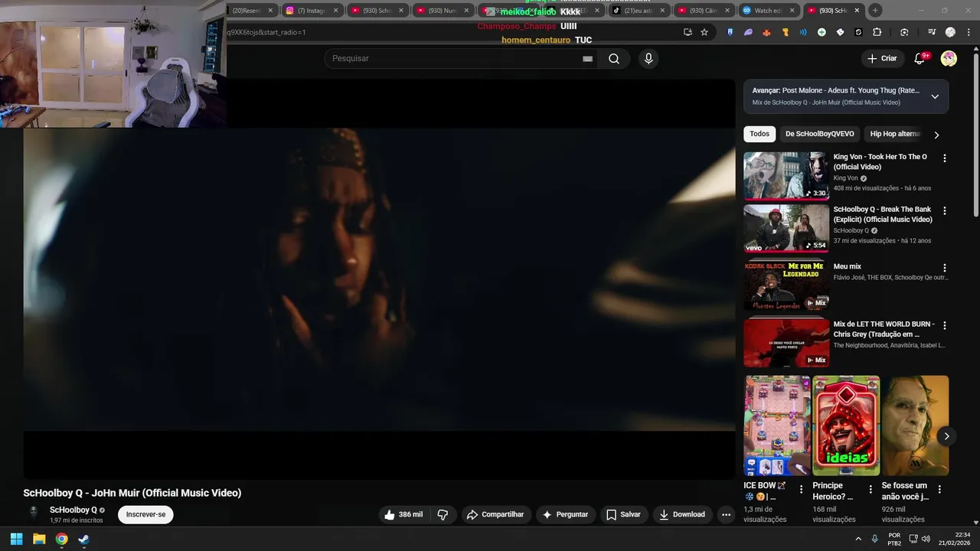Click the Compartilhar share button
Image resolution: width=980 pixels, height=551 pixels.
click(x=495, y=514)
